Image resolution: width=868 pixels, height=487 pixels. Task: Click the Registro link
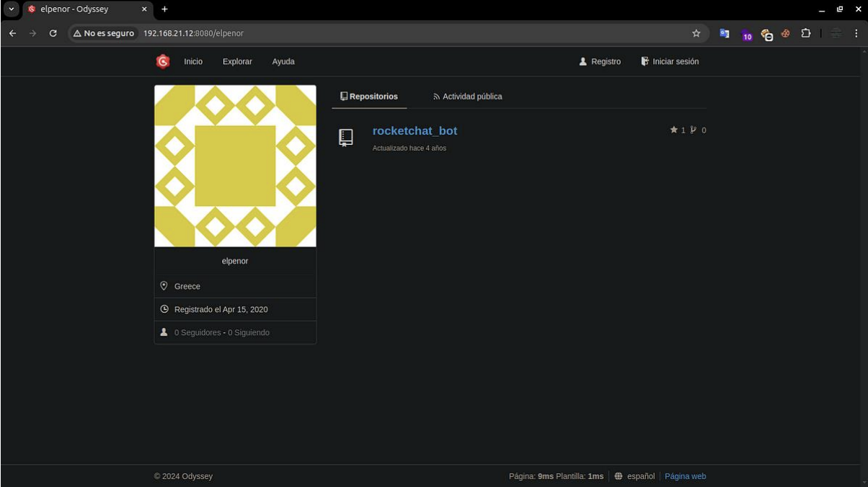[x=600, y=62]
